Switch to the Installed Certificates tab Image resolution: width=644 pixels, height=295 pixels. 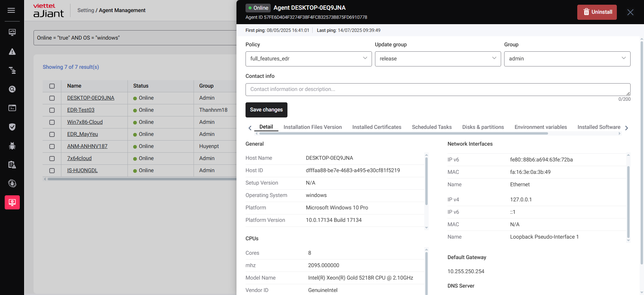(x=377, y=127)
